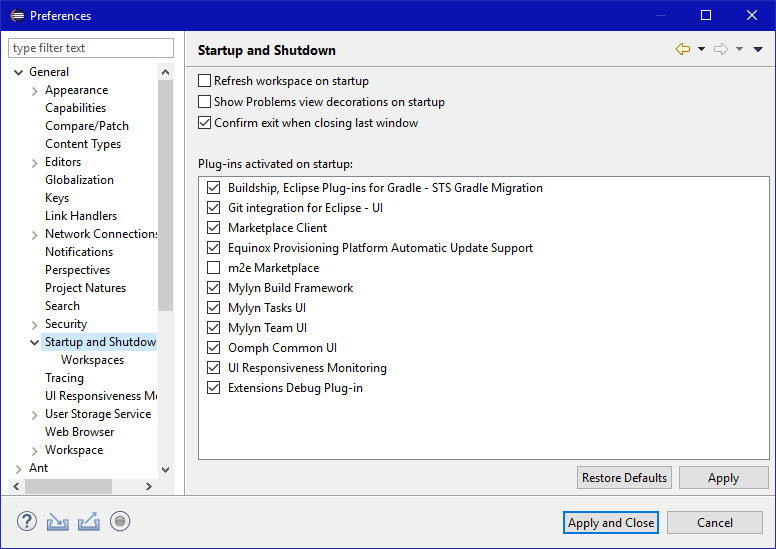The width and height of the screenshot is (776, 549).
Task: Select Perspectives preferences page
Action: click(77, 270)
